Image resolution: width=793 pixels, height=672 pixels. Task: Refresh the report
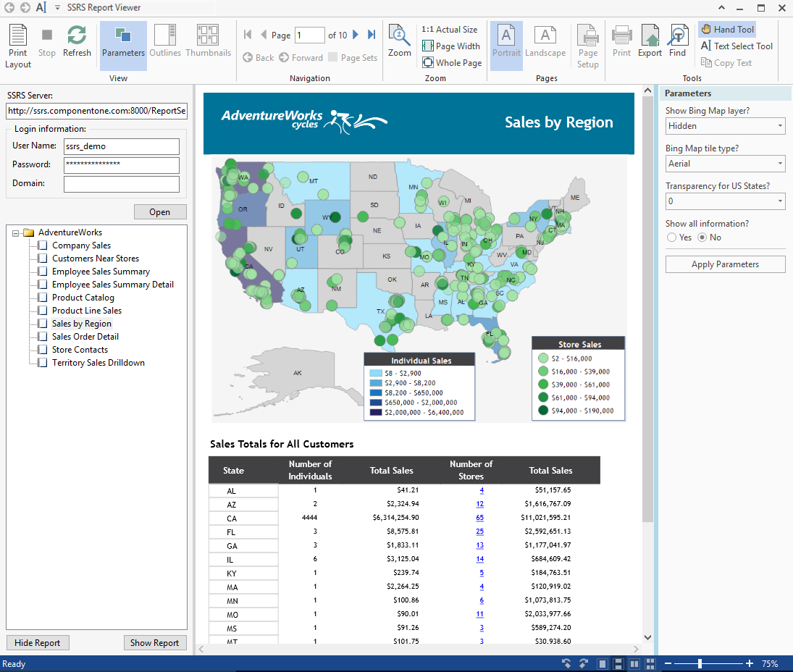tap(77, 41)
